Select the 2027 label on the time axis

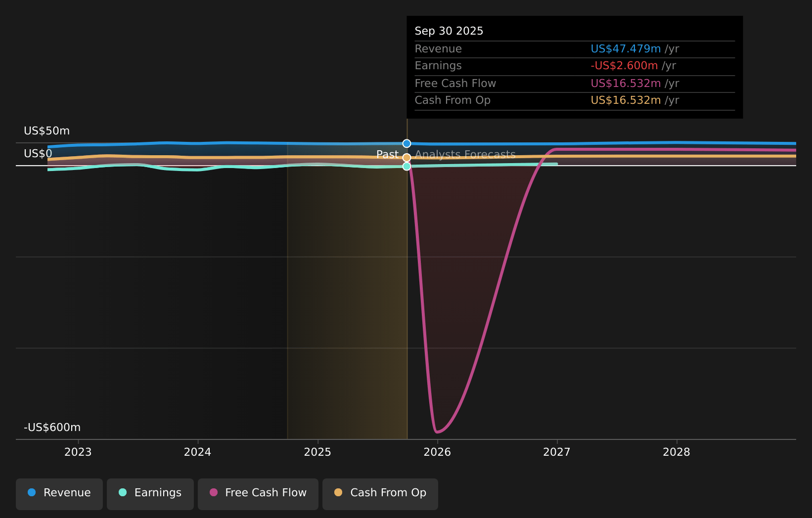coord(557,452)
